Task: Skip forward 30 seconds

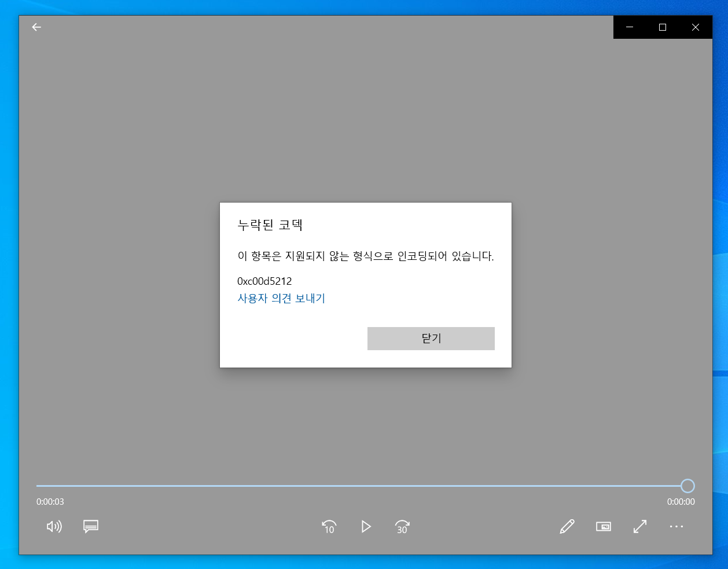Action: click(402, 526)
